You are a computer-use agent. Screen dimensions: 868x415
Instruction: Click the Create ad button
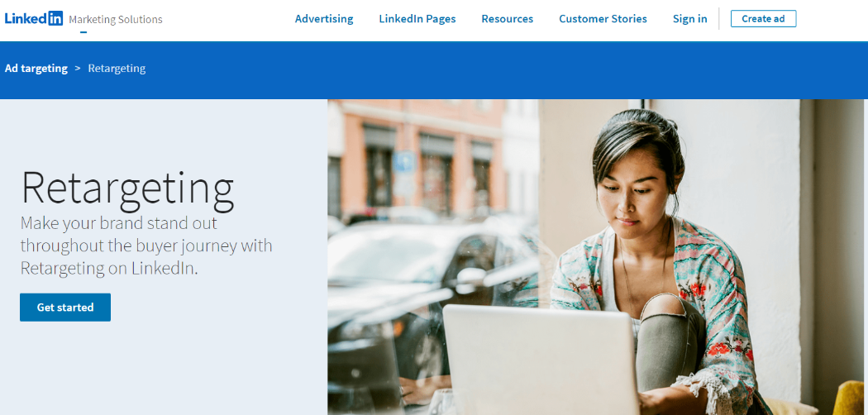(763, 19)
